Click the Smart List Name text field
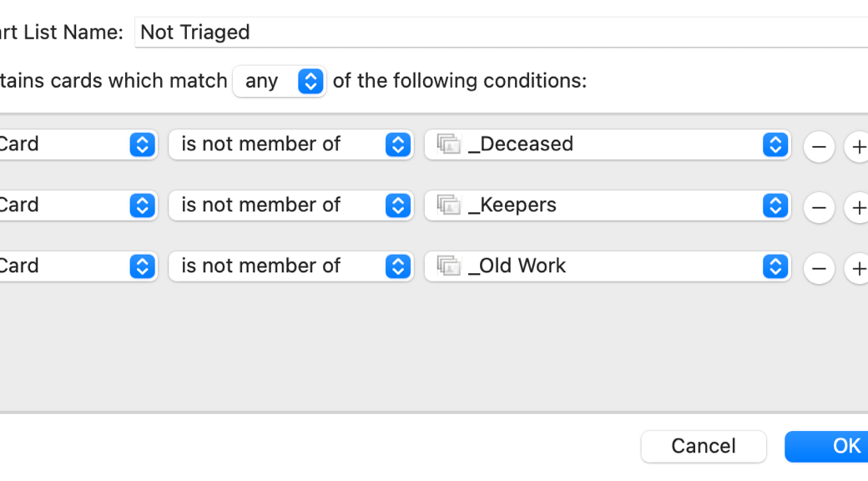868x481 pixels. click(x=501, y=33)
